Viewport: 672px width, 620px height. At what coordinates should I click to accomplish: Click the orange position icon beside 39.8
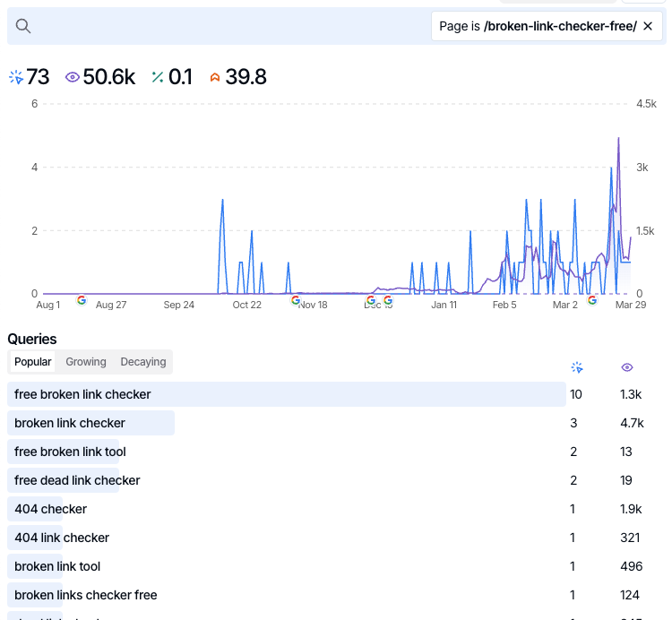215,77
